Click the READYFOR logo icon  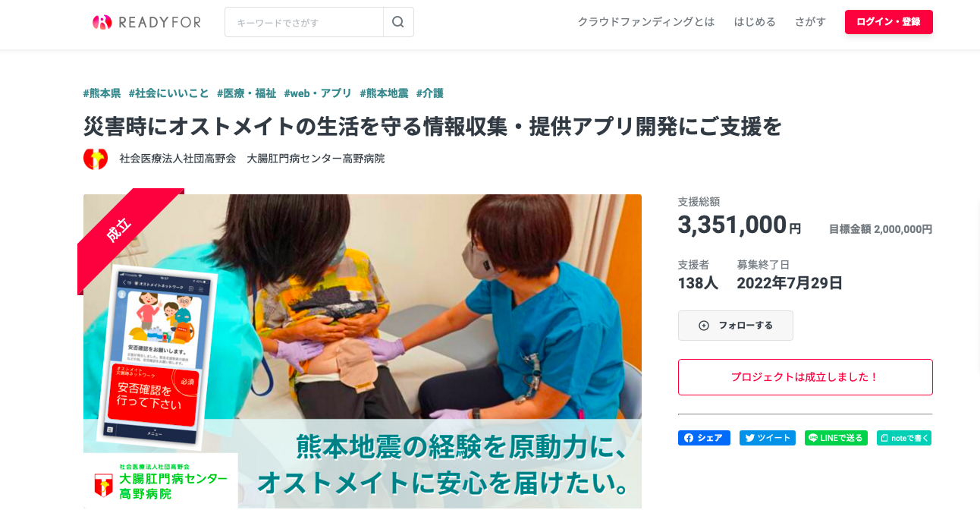click(102, 22)
